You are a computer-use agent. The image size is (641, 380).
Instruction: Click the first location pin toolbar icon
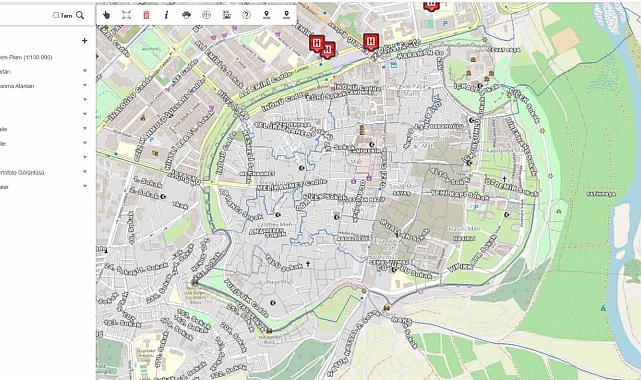[x=267, y=15]
